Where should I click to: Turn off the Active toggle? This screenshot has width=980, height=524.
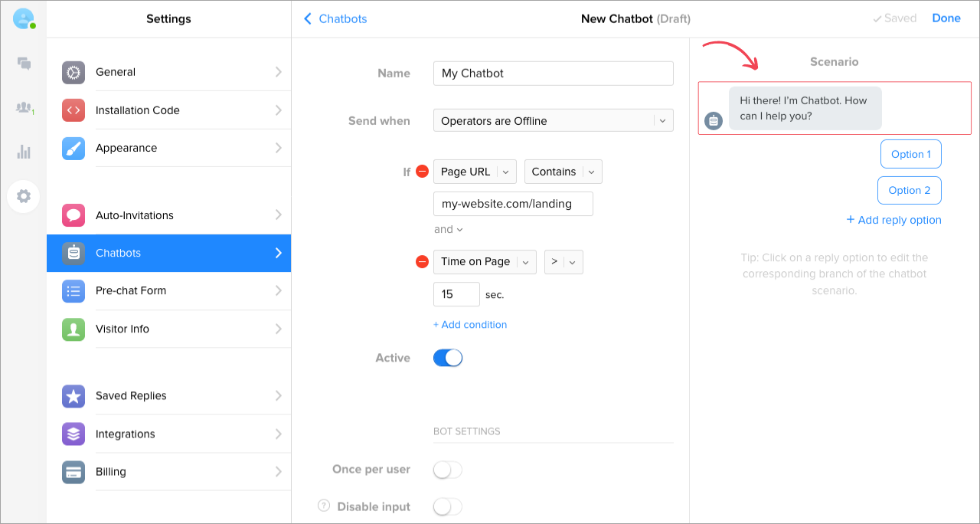tap(448, 358)
